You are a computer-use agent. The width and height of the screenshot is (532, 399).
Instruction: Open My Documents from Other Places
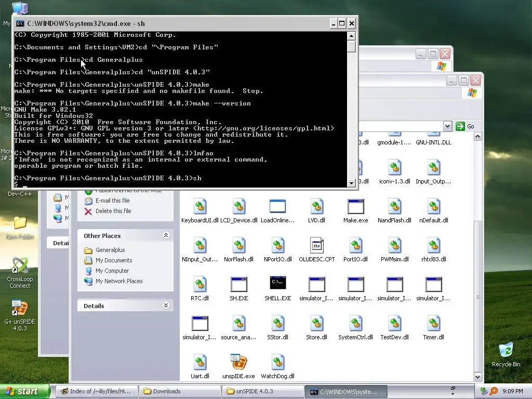click(114, 261)
